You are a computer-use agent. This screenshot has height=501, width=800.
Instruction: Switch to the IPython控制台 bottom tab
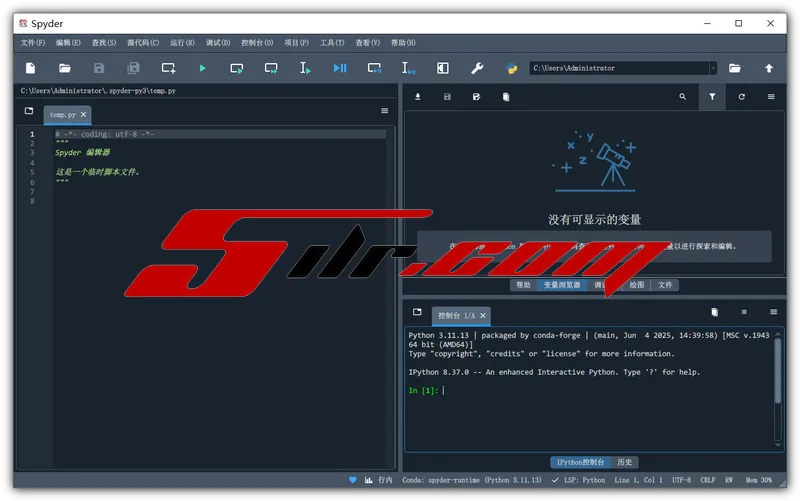580,462
